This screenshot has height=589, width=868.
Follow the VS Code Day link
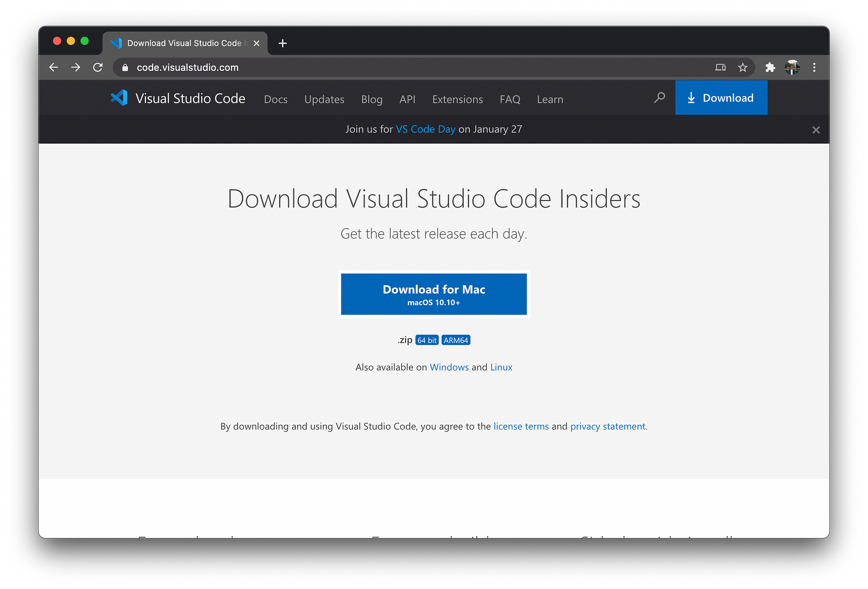point(425,129)
